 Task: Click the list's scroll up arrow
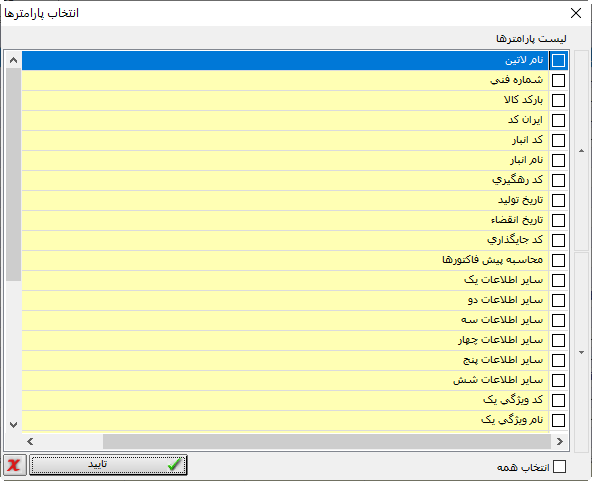13,60
